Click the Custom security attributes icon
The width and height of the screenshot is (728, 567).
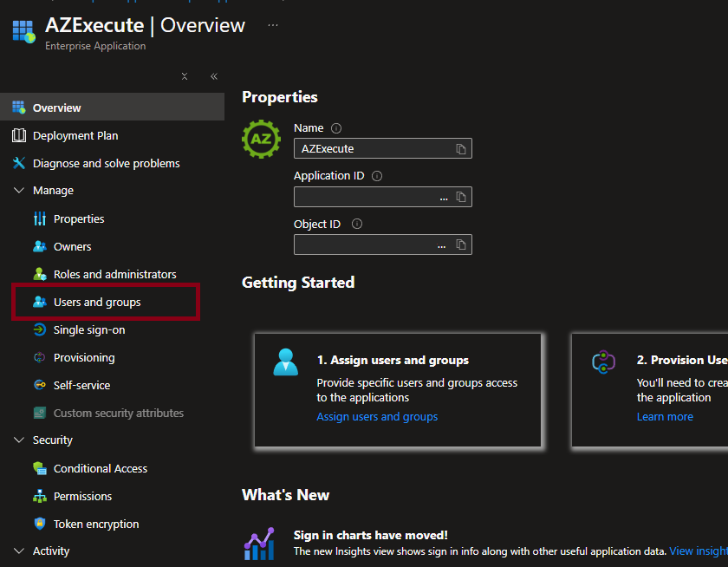point(40,413)
